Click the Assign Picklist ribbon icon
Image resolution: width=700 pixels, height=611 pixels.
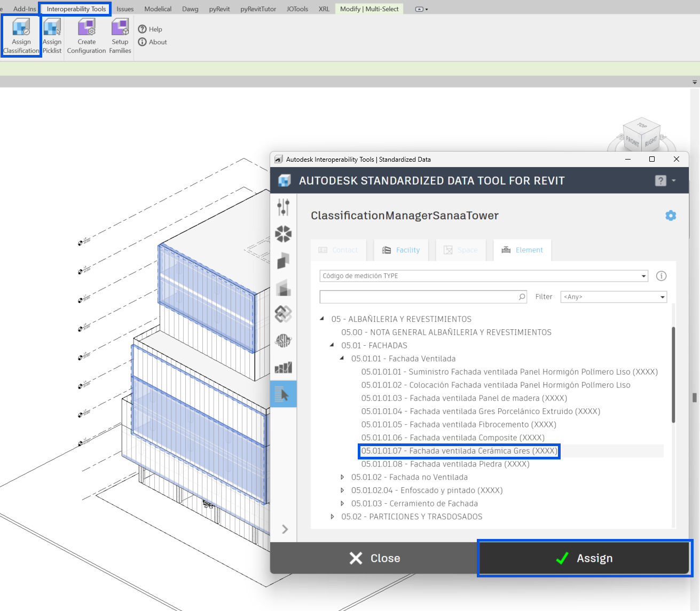52,27
